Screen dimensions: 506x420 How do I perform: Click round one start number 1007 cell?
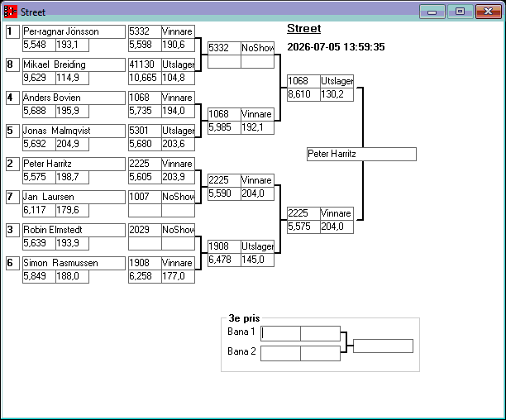(145, 197)
